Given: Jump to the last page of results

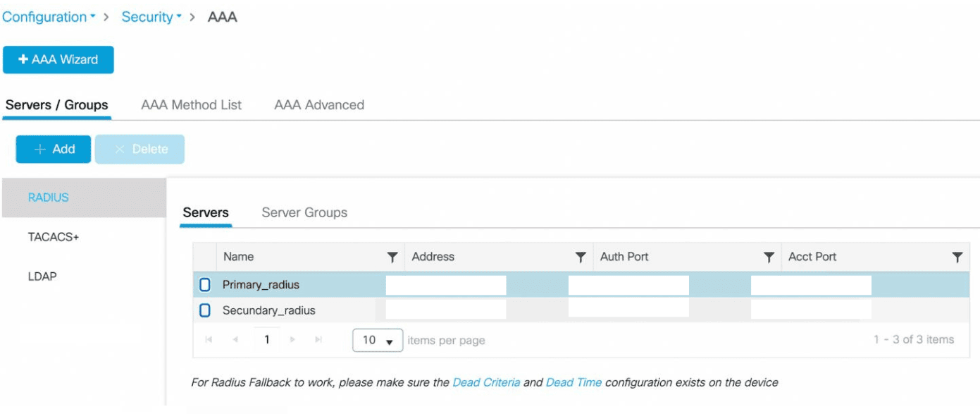Looking at the screenshot, I should pos(318,340).
